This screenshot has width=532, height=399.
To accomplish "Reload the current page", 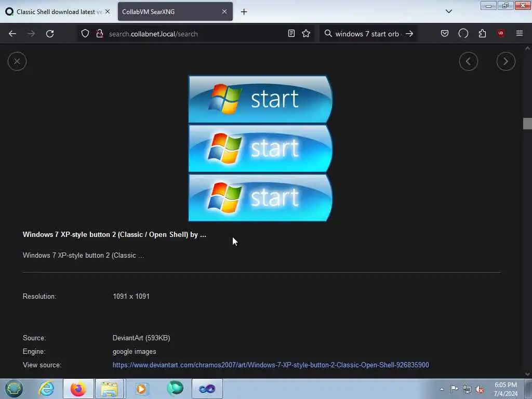I will 50,34.
